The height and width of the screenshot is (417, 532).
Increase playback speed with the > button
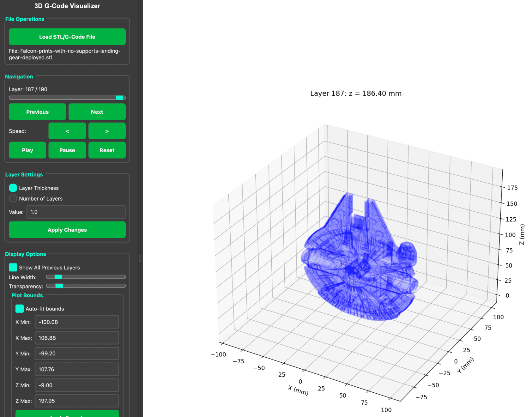click(107, 131)
